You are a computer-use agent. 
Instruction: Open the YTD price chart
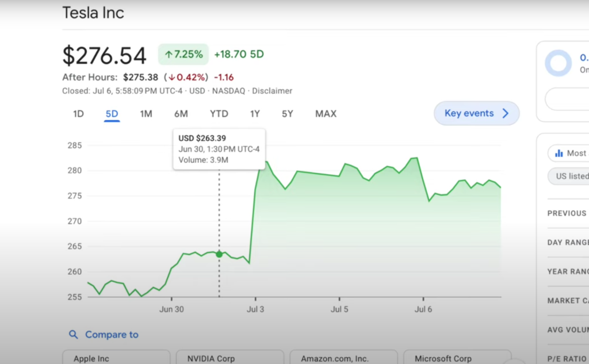pyautogui.click(x=219, y=113)
